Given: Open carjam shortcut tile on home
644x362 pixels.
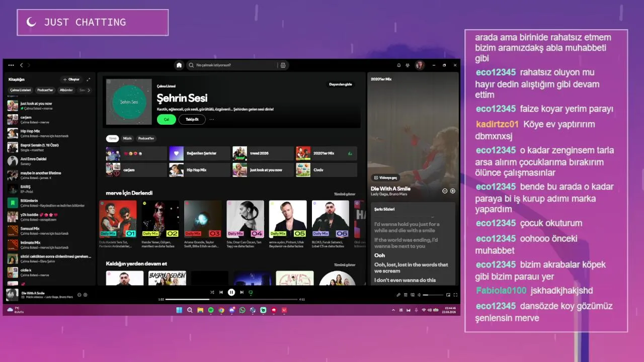Looking at the screenshot, I should pos(136,170).
